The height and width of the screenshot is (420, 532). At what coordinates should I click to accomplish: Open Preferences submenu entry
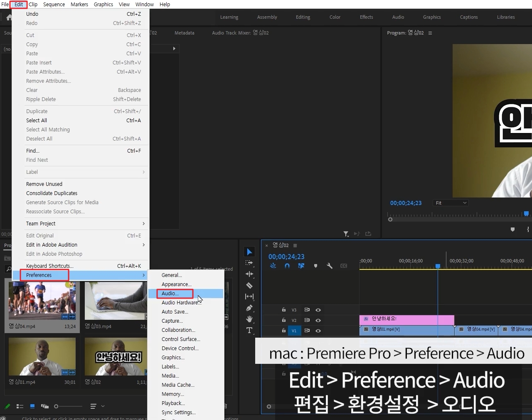(x=81, y=275)
